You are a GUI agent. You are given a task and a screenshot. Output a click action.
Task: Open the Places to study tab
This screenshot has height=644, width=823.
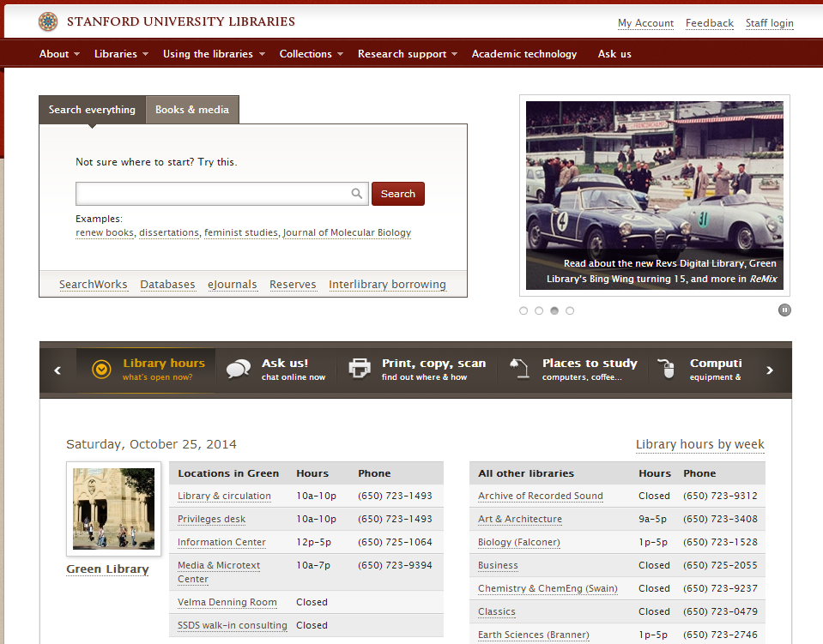click(x=573, y=370)
